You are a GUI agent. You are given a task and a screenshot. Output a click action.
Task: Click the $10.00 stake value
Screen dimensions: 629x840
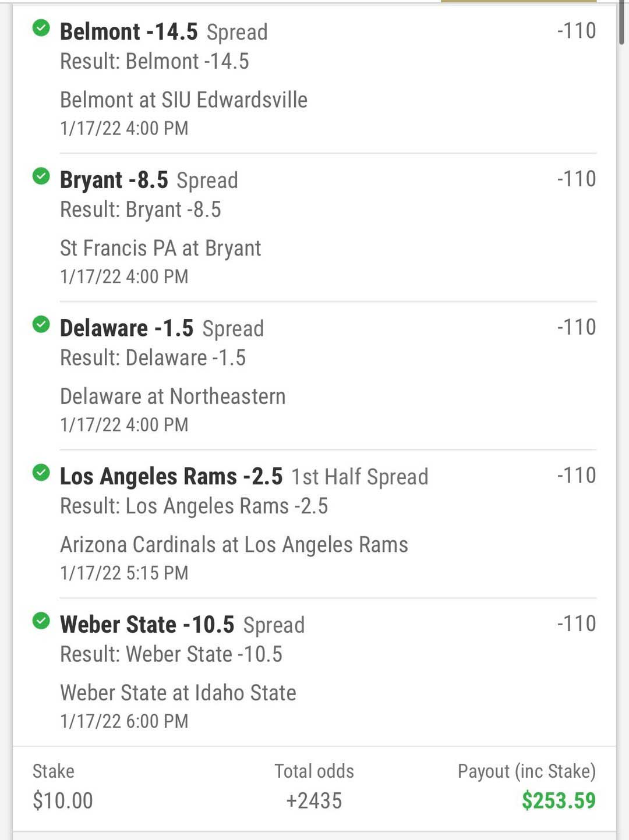[63, 800]
